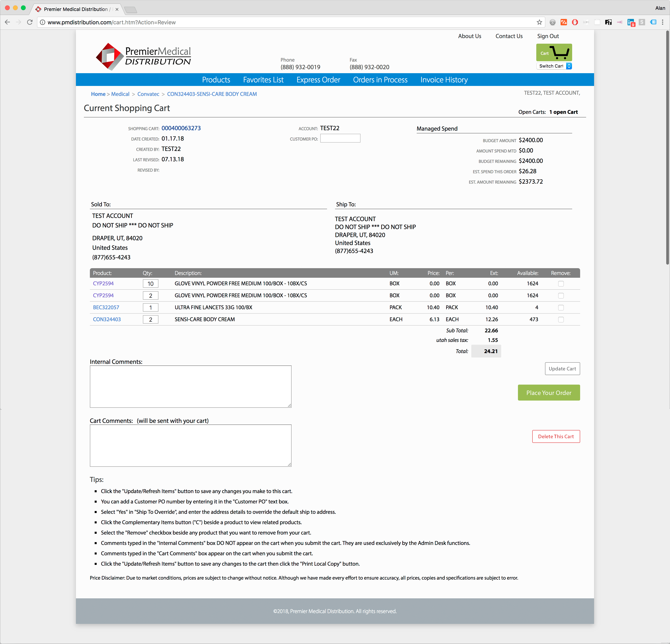Click the Budget Remaining value $2400.00
This screenshot has width=670, height=644.
click(x=530, y=161)
